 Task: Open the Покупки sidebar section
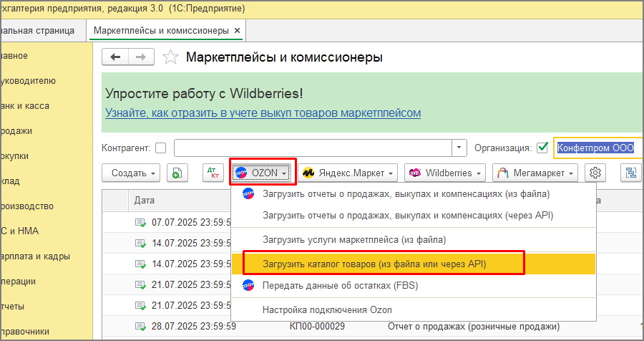[14, 156]
